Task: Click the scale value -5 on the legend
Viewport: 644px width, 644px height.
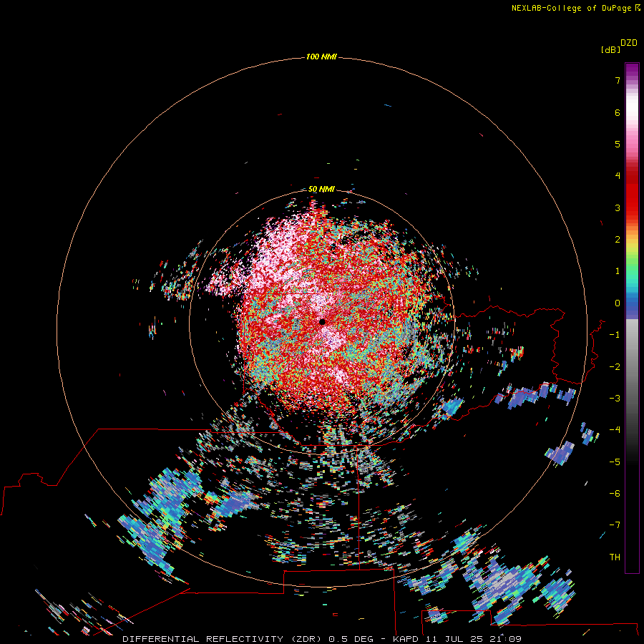Action: coord(615,462)
